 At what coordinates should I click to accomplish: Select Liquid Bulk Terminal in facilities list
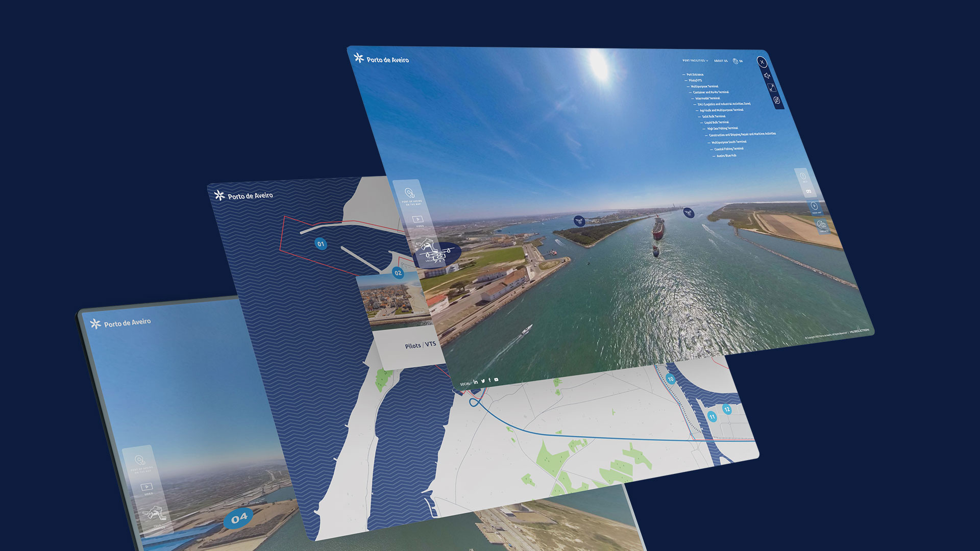(716, 122)
